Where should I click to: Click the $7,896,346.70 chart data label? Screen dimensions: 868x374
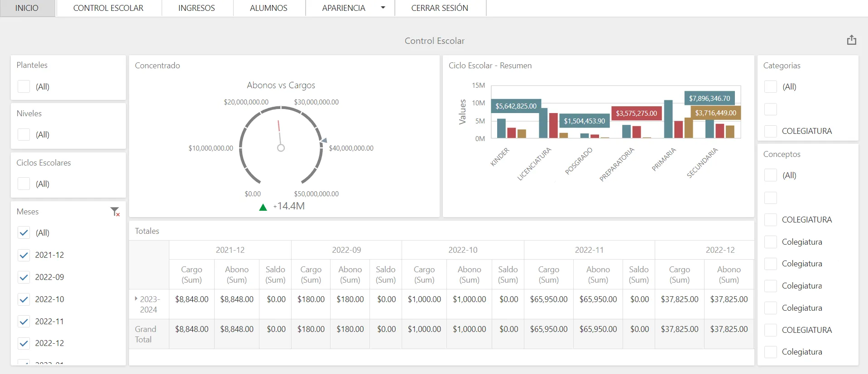click(709, 98)
